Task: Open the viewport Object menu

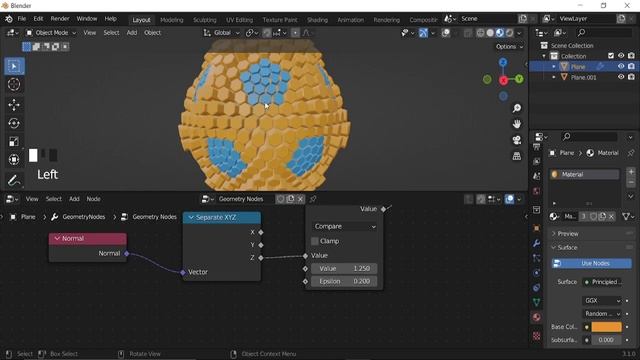Action: tap(152, 33)
